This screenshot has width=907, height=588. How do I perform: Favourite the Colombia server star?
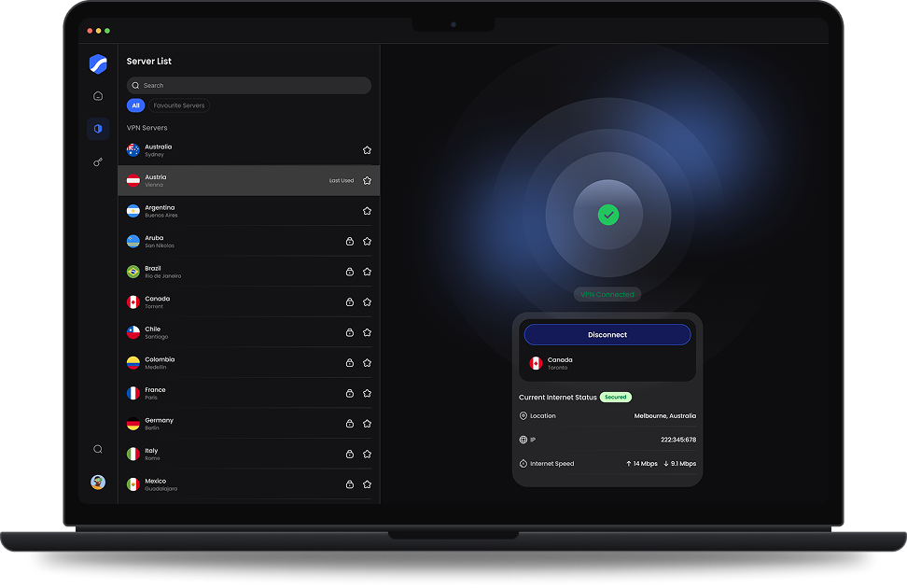click(x=367, y=363)
